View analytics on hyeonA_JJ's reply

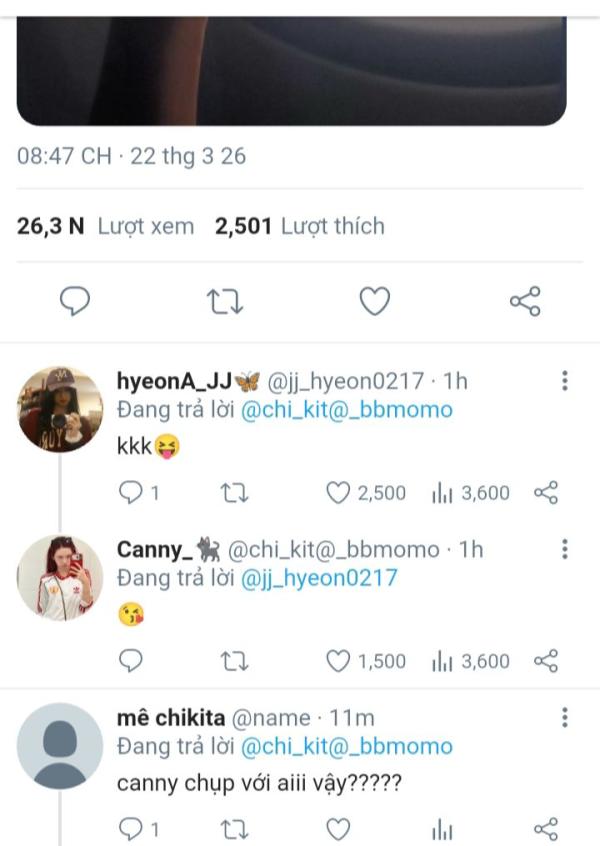pyautogui.click(x=441, y=492)
